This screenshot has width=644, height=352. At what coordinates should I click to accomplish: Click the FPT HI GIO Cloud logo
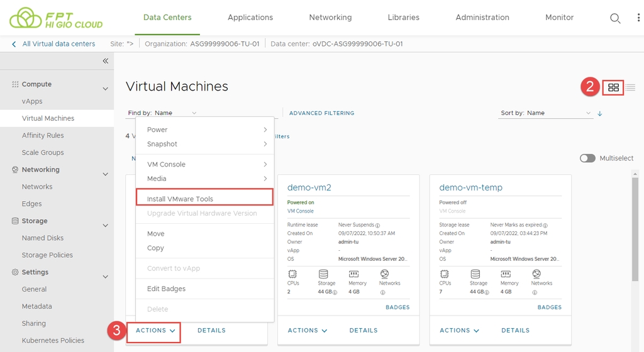pos(56,18)
